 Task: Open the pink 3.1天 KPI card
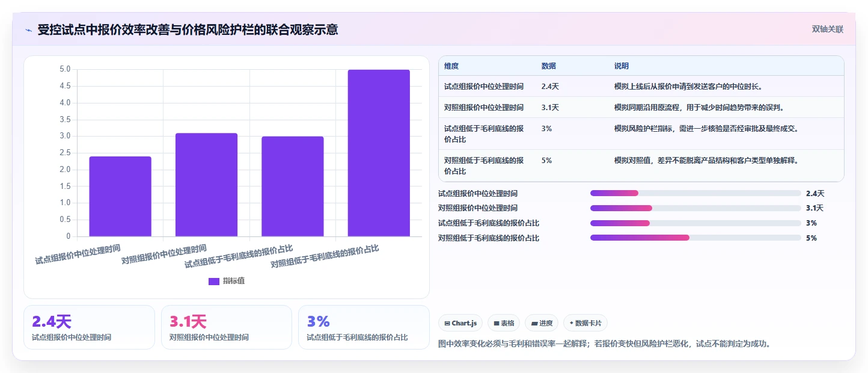[227, 327]
